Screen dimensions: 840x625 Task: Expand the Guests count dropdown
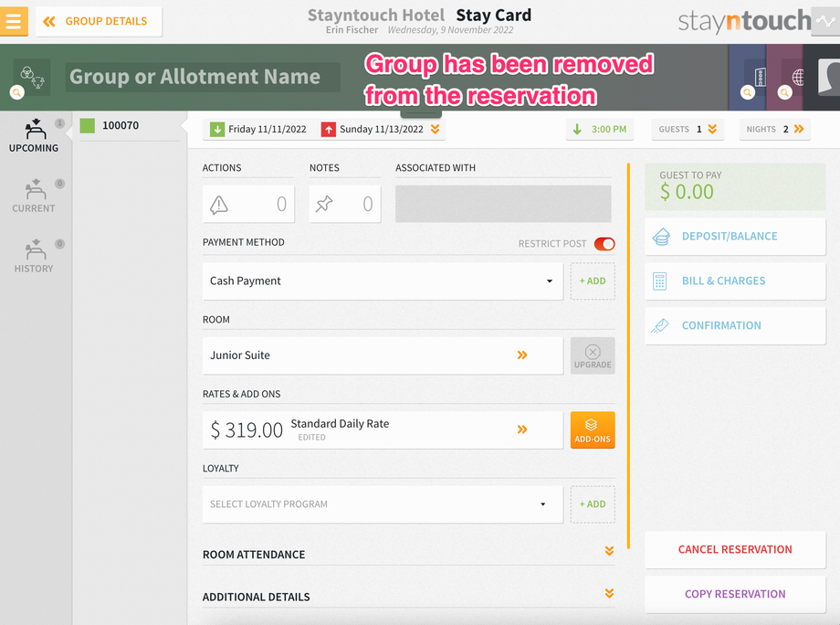pyautogui.click(x=688, y=129)
